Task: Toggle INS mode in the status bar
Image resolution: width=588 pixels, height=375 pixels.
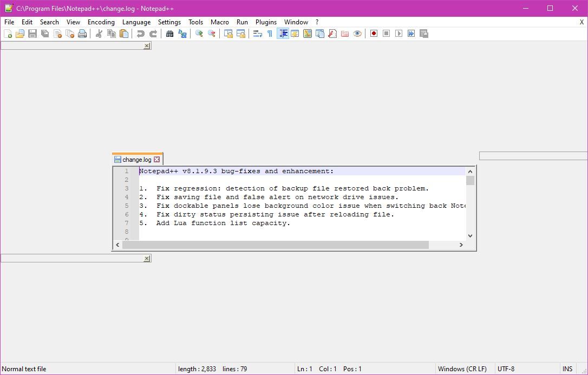Action: tap(567, 369)
